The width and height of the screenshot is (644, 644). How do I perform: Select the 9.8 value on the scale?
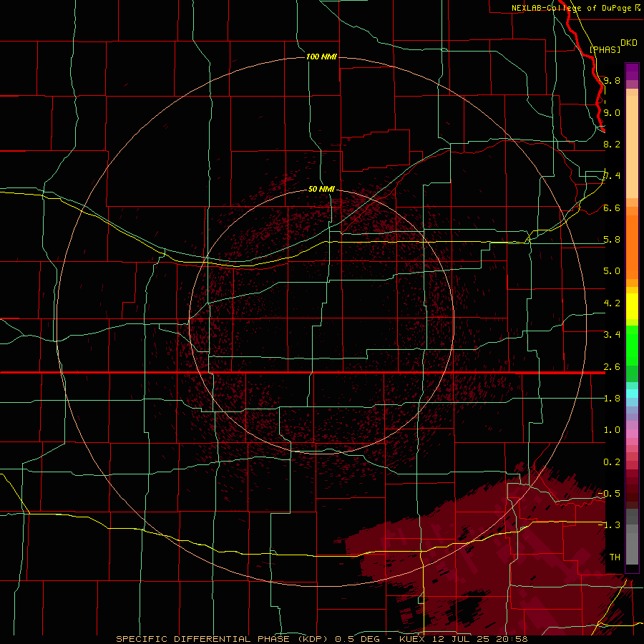(x=612, y=80)
